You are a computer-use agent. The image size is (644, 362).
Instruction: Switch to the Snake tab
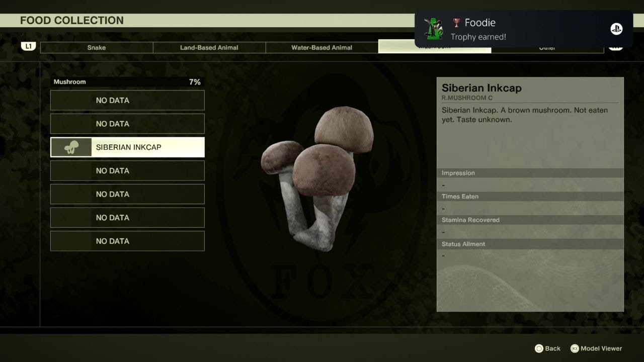(x=97, y=47)
